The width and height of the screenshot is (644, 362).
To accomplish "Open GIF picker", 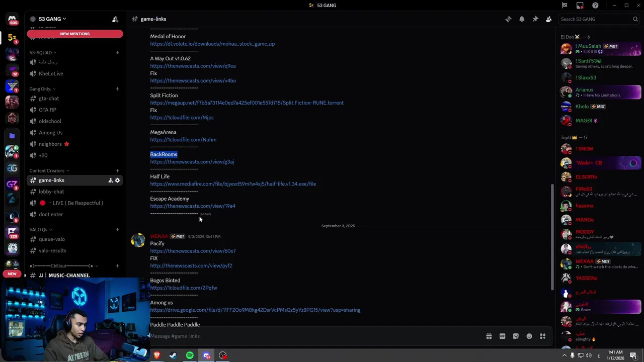I will point(502,336).
